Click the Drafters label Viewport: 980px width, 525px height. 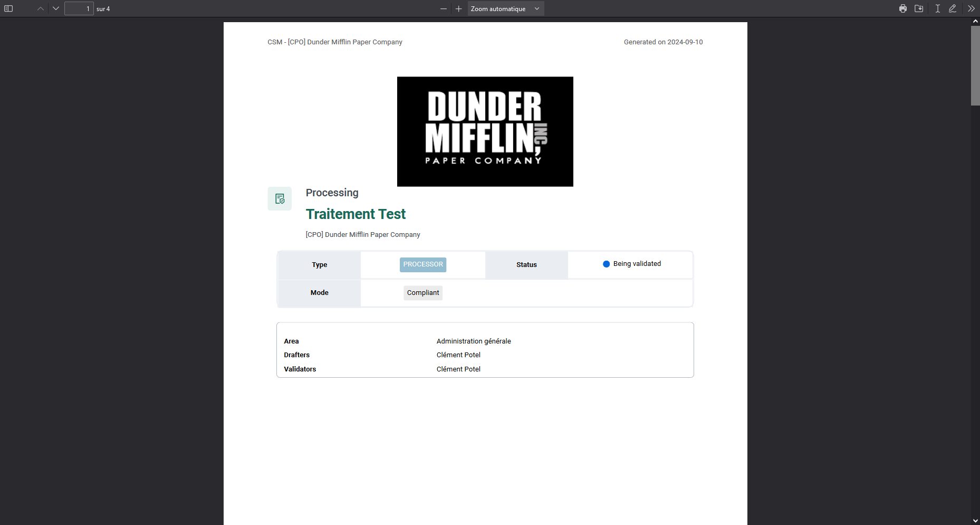pyautogui.click(x=296, y=355)
